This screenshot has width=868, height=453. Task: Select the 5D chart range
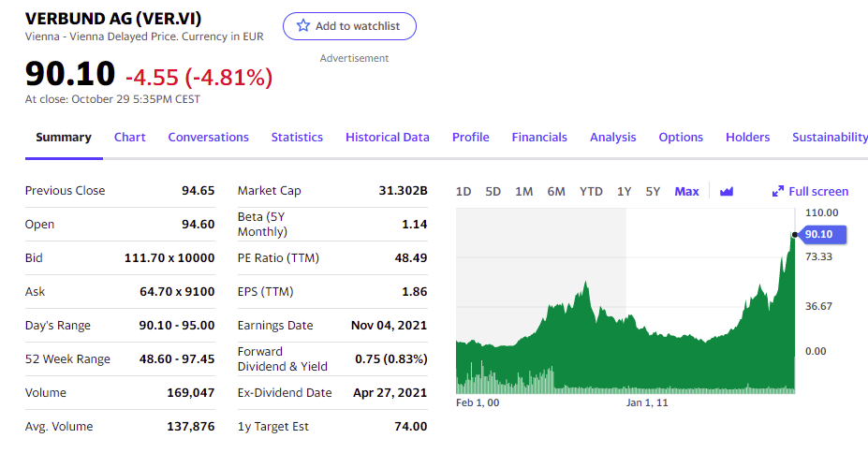[493, 191]
